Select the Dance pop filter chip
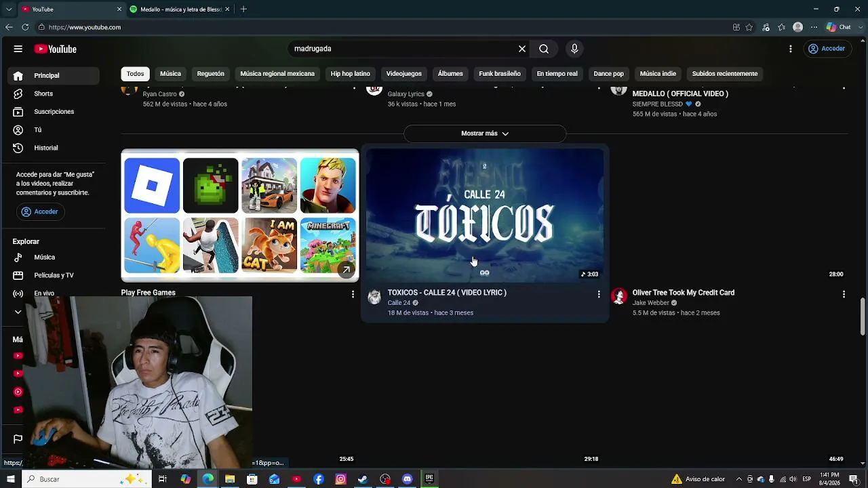This screenshot has width=868, height=488. 608,74
